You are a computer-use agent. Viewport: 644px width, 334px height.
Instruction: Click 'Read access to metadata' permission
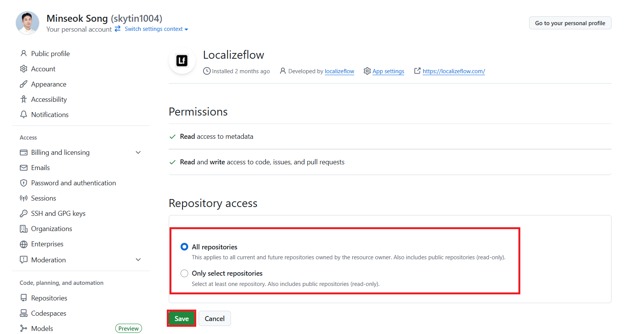216,136
